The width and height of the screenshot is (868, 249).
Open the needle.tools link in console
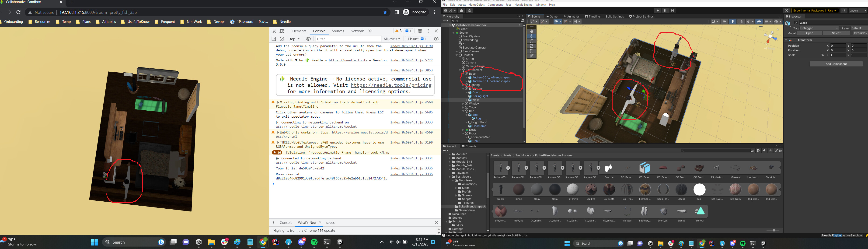(x=348, y=60)
